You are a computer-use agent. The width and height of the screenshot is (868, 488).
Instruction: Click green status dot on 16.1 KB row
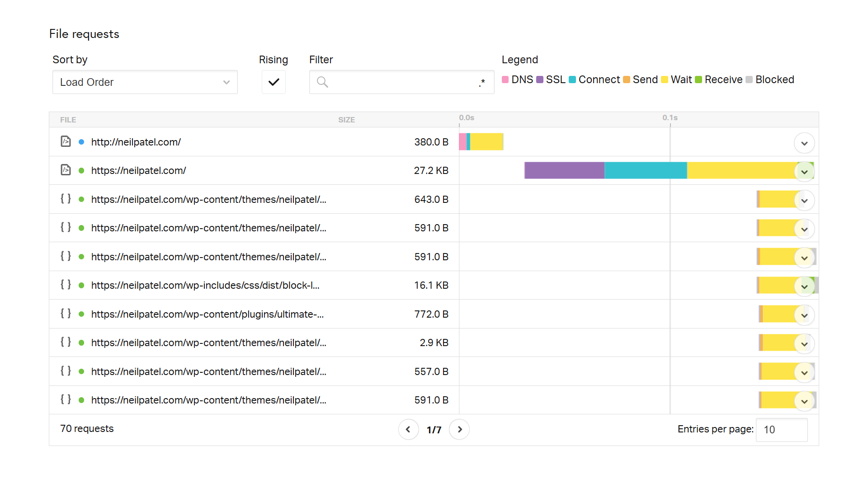point(81,286)
